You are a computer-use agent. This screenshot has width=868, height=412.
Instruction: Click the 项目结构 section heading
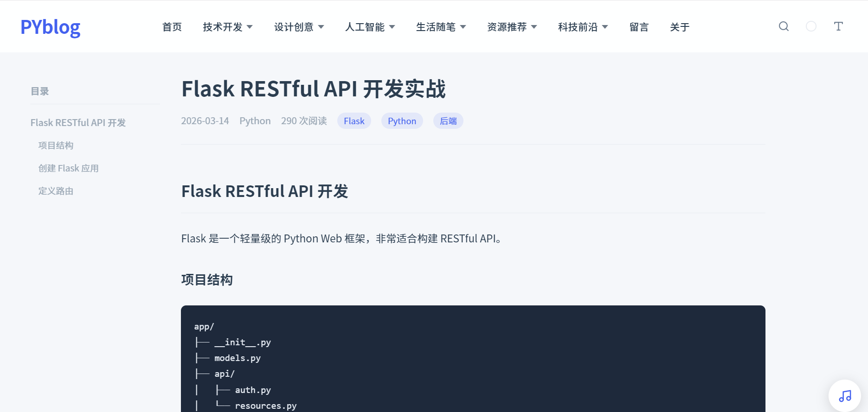(207, 280)
